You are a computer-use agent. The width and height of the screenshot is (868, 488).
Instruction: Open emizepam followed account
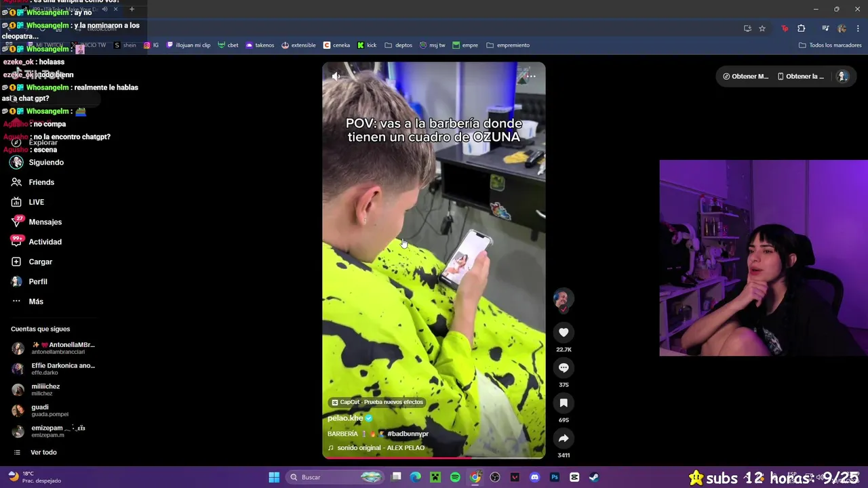48,431
